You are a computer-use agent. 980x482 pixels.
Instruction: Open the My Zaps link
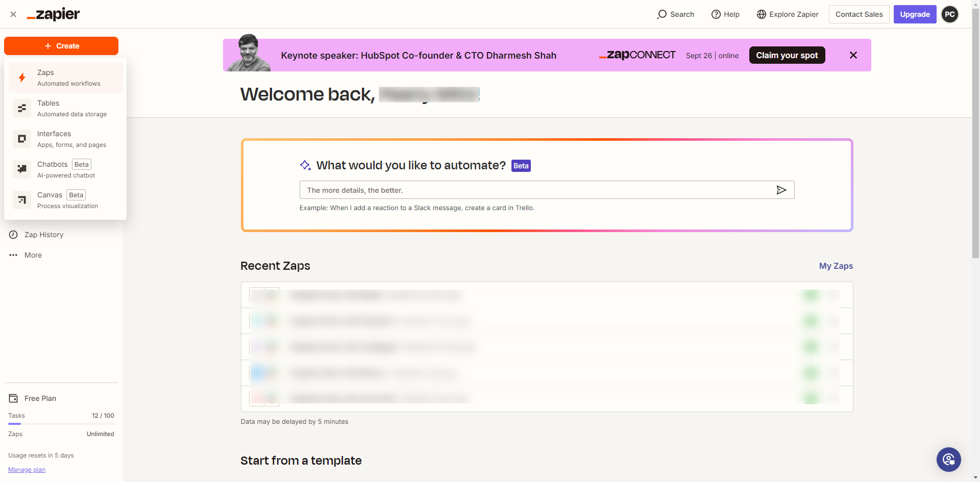point(836,266)
